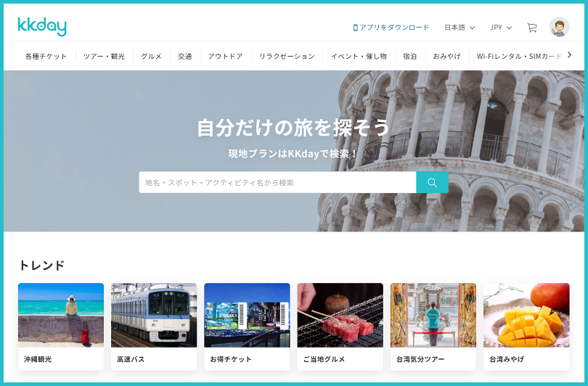The width and height of the screenshot is (588, 386).
Task: Open the 台湾みやげ mango thumbnail
Action: pos(526,315)
